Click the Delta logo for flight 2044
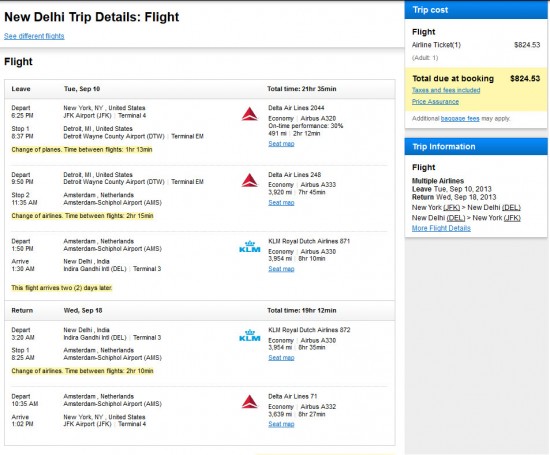Screen dimensions: 550x455 point(249,114)
